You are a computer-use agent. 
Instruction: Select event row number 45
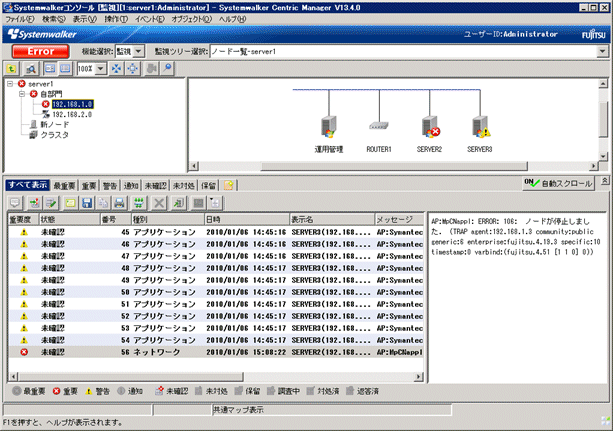[x=216, y=232]
